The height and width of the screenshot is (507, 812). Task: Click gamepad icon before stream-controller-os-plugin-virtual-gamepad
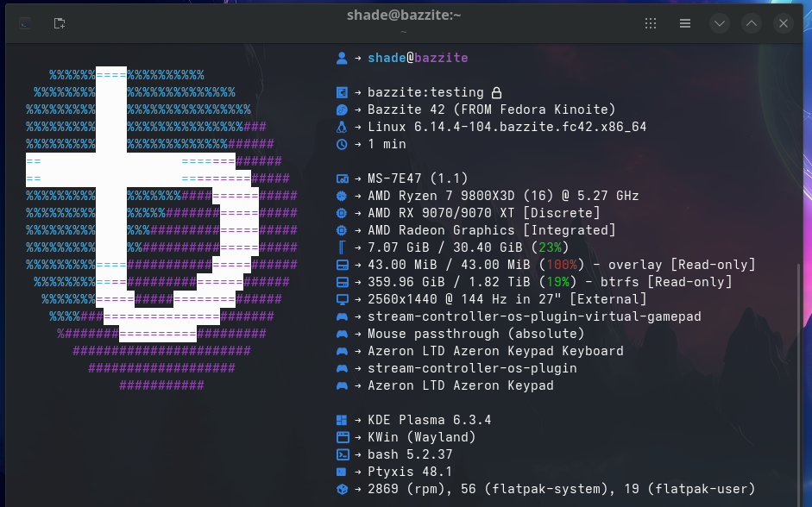(342, 316)
